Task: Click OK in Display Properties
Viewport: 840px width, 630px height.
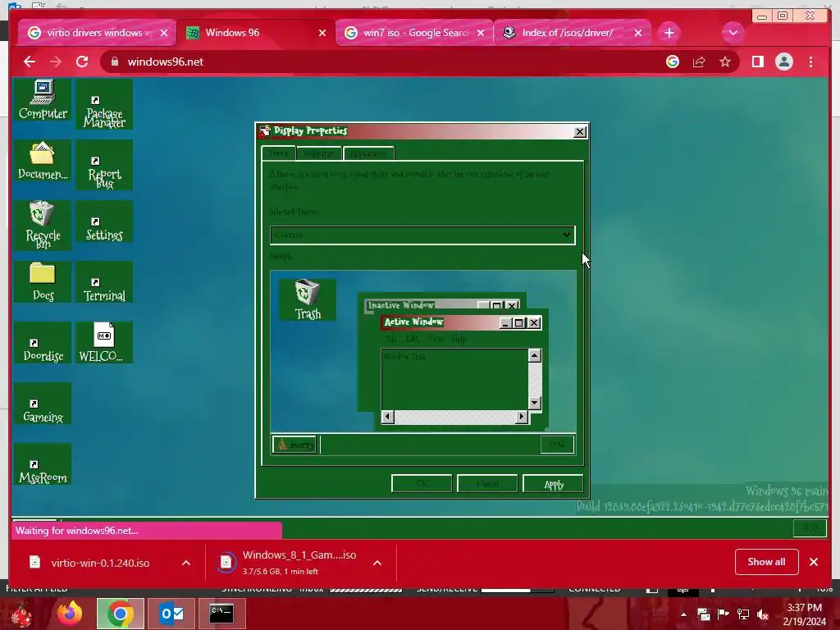Action: (422, 484)
